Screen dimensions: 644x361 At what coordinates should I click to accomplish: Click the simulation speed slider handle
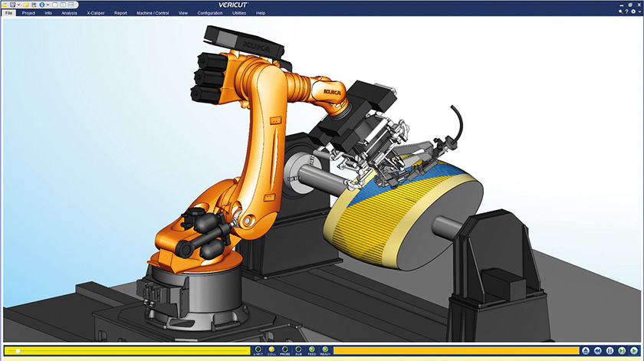(18, 350)
